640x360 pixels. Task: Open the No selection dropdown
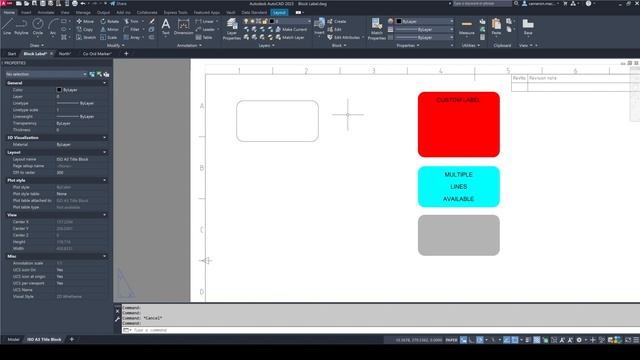click(46, 74)
